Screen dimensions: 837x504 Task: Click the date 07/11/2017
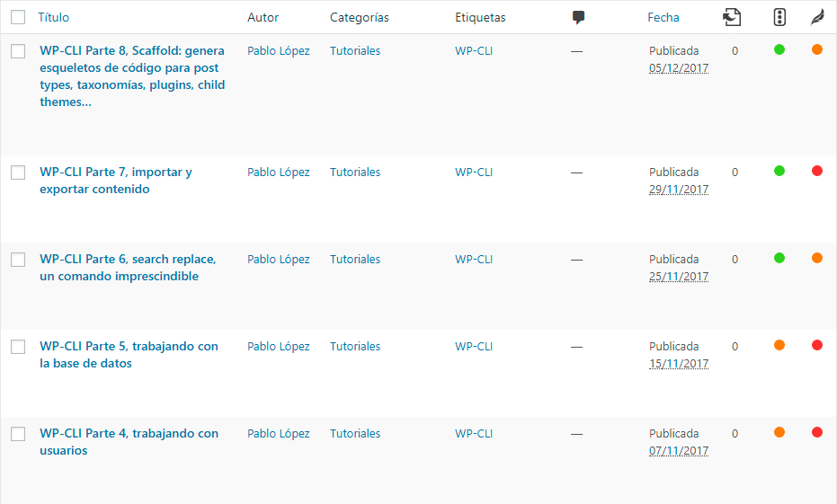coord(679,451)
